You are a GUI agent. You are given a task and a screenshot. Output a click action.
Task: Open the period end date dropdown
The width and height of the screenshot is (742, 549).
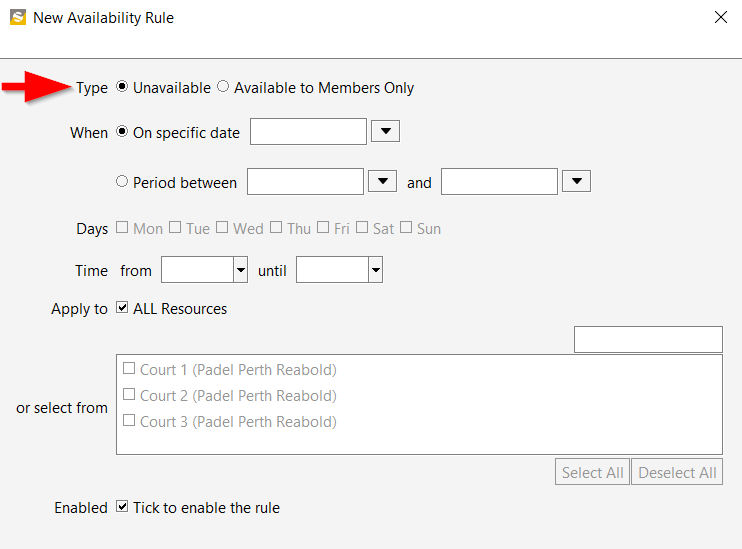click(x=576, y=181)
